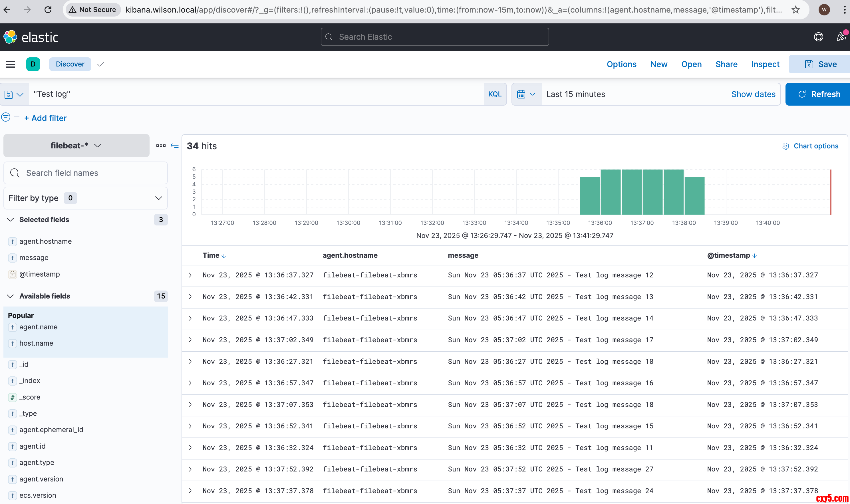Click the Search field names input
The image size is (850, 504).
85,173
